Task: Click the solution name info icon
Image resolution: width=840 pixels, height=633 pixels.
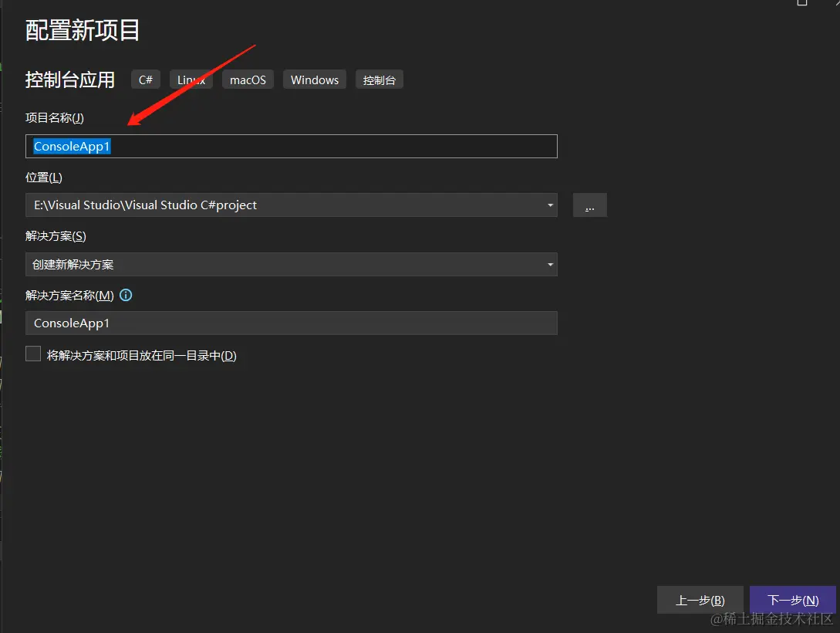Action: [126, 295]
